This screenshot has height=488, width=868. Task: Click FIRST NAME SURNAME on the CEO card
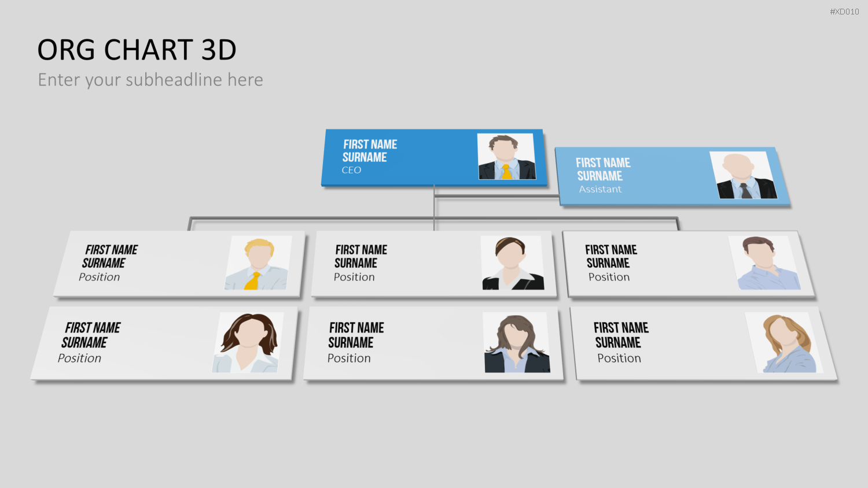coord(370,151)
